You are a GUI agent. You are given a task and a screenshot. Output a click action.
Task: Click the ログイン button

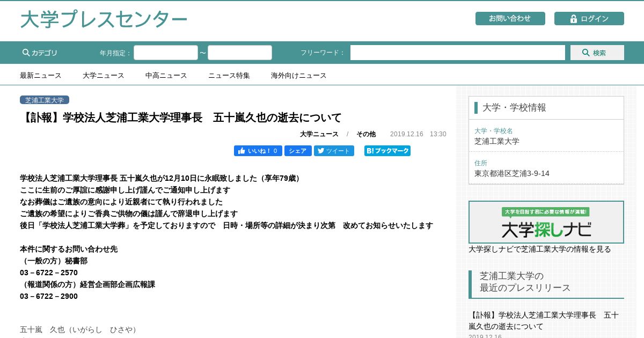tap(589, 19)
